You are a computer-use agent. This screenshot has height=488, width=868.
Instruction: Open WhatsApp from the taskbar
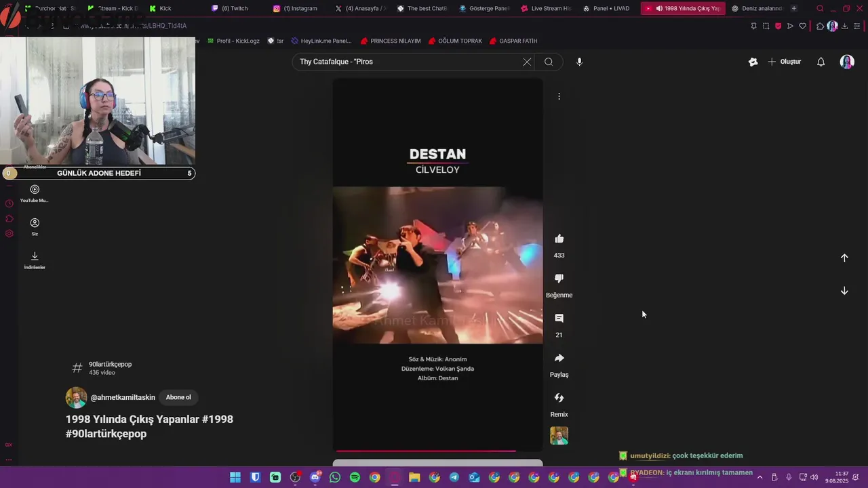(335, 477)
